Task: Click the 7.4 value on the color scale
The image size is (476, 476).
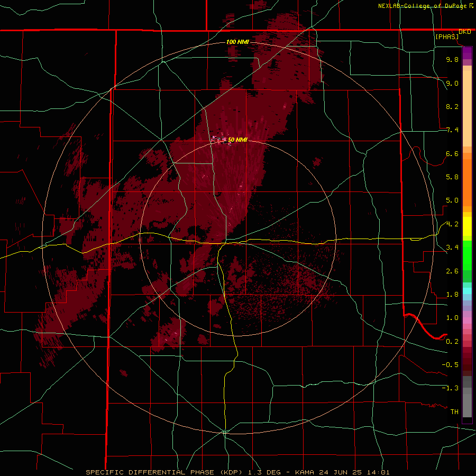Action: (452, 130)
